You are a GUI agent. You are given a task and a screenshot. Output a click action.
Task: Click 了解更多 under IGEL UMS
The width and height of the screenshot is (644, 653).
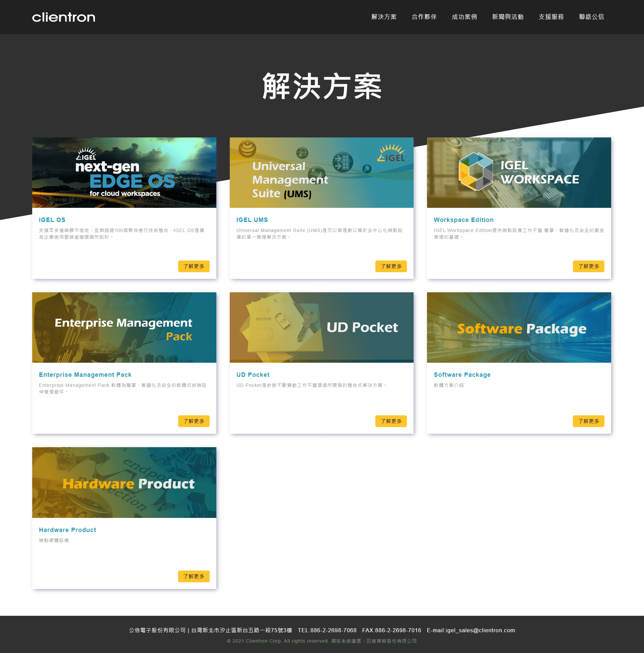click(x=391, y=266)
